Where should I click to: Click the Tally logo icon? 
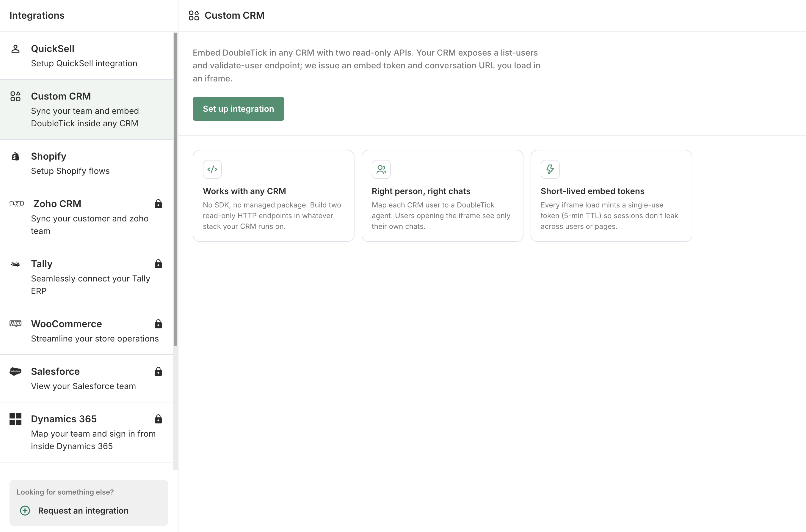[15, 264]
